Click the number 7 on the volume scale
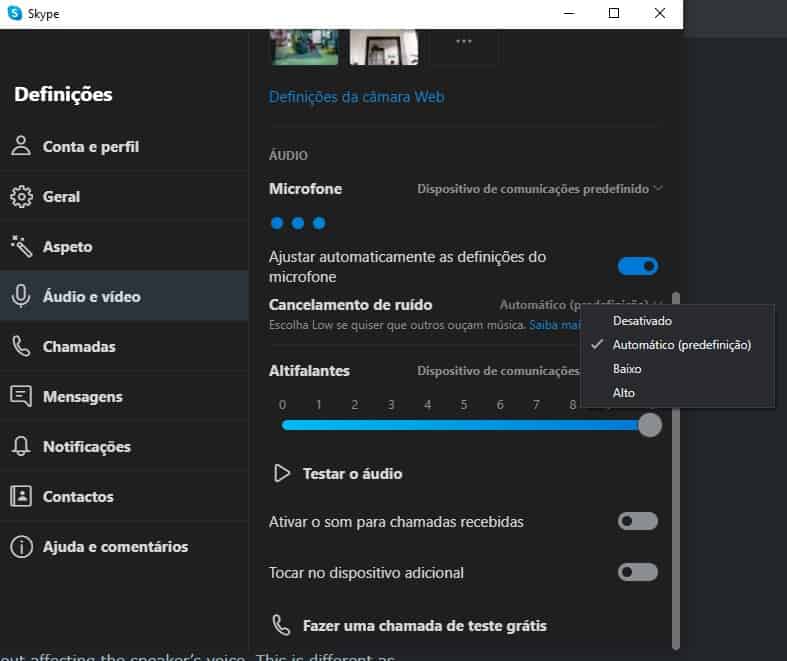The height and width of the screenshot is (661, 787). coord(536,405)
